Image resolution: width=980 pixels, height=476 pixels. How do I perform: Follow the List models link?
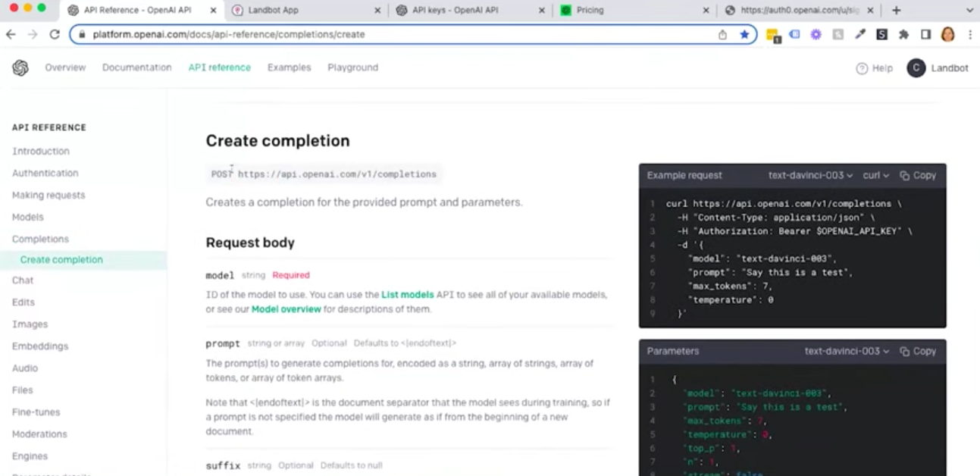pos(407,294)
